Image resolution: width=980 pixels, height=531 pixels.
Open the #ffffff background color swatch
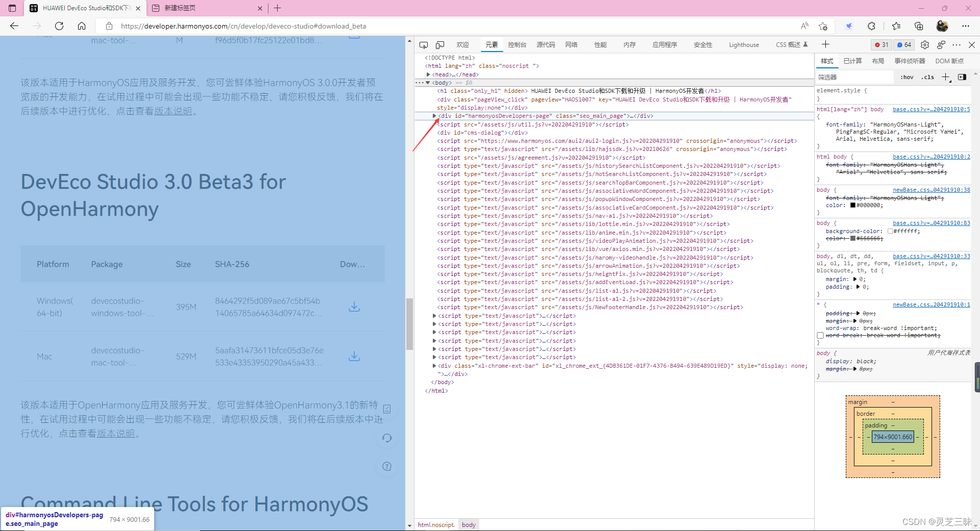coord(890,231)
